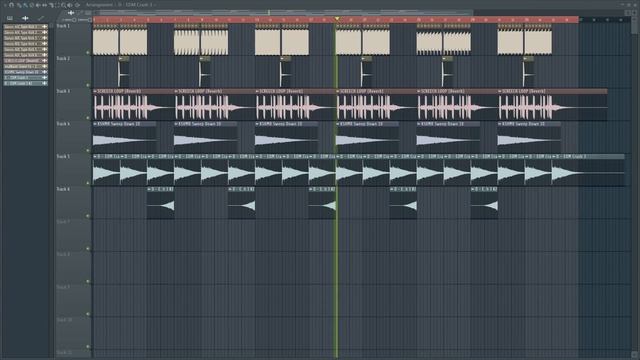Mute Track 9 with its green light
The image size is (640, 360).
(88, 314)
